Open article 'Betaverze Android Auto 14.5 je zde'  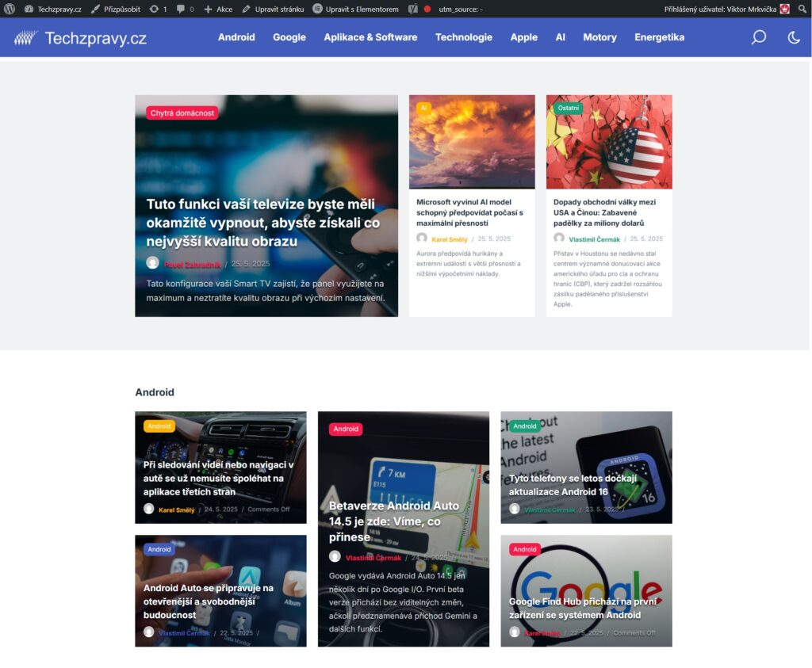tap(394, 521)
